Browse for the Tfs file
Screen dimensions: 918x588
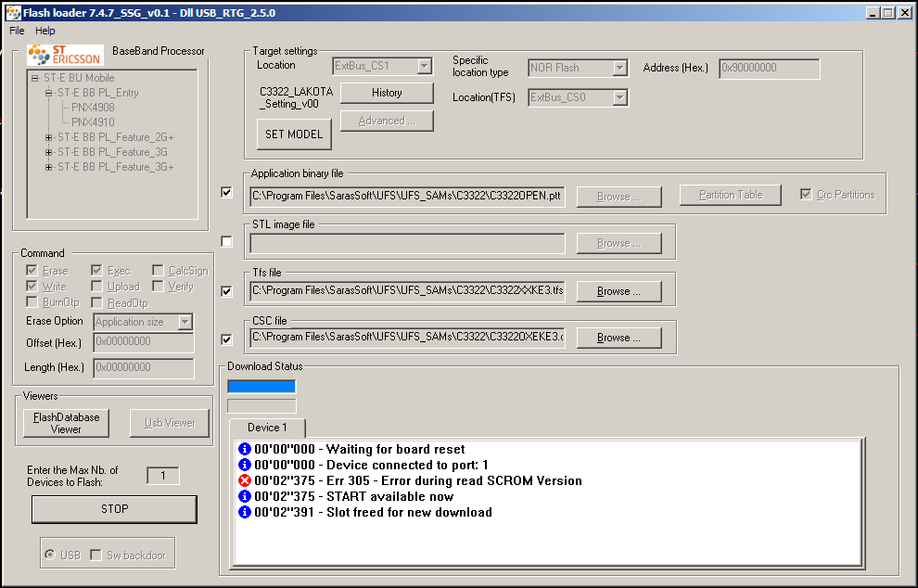tap(618, 291)
